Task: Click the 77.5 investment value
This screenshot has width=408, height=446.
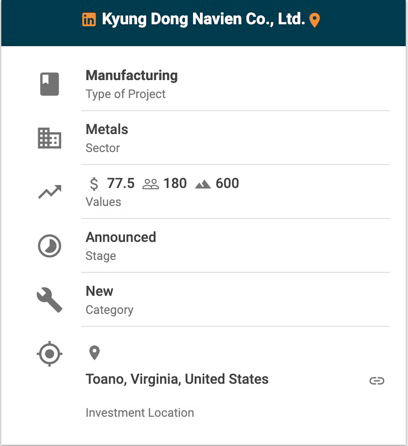Action: click(x=121, y=183)
